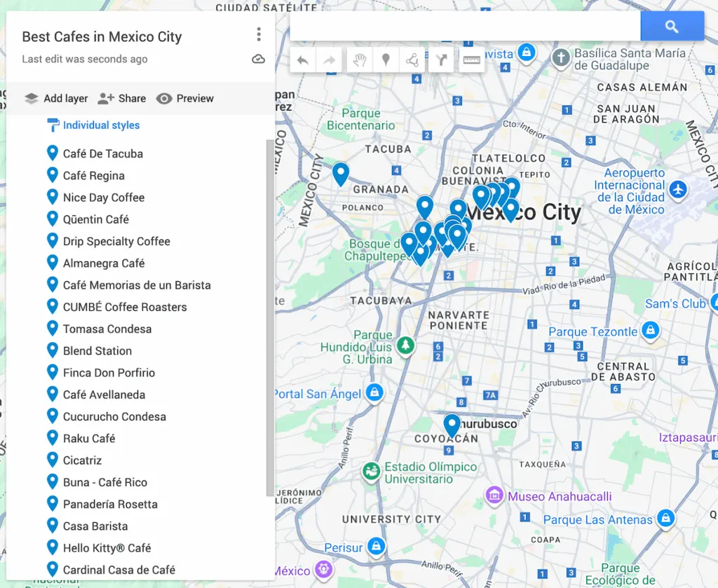Click the Preview eye icon

(x=164, y=98)
